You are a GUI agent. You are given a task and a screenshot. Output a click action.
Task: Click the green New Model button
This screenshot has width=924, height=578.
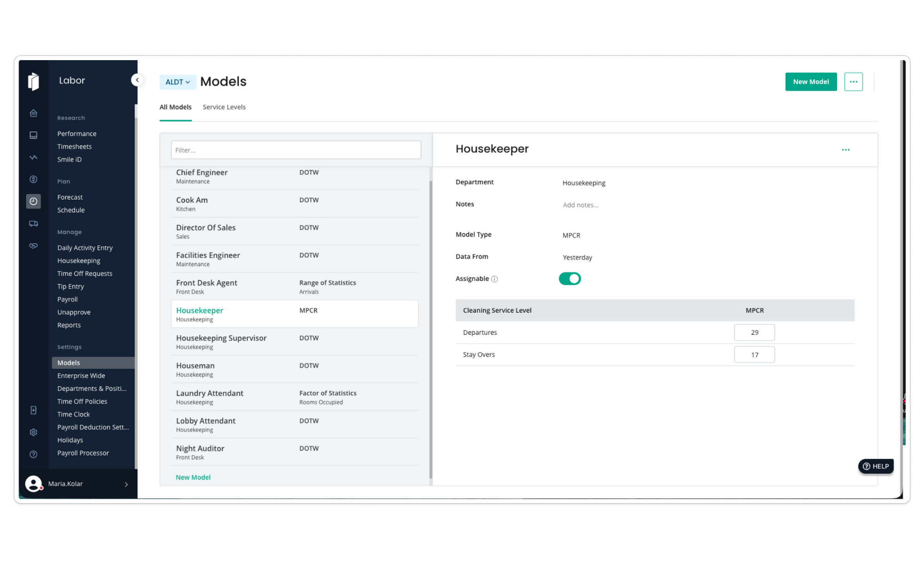click(810, 82)
